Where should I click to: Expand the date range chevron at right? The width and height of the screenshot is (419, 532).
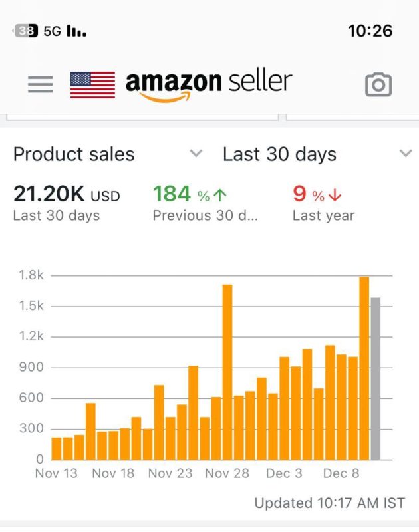coord(405,154)
